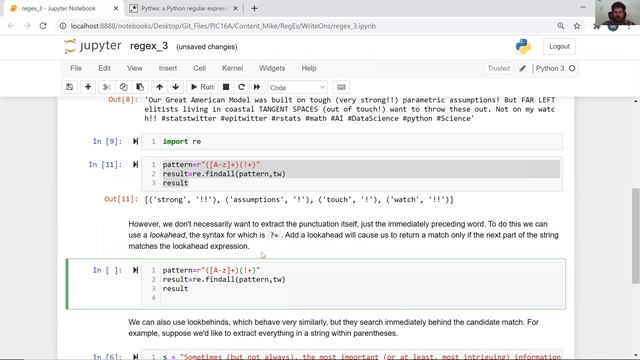
Task: Move selected cell up arrow
Action: (160, 87)
